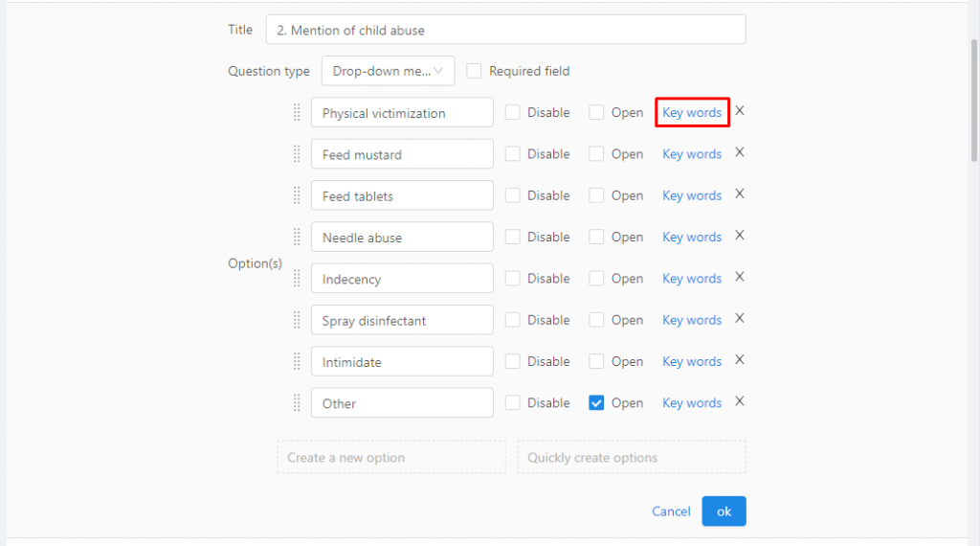Click the Cancel link

tap(671, 512)
